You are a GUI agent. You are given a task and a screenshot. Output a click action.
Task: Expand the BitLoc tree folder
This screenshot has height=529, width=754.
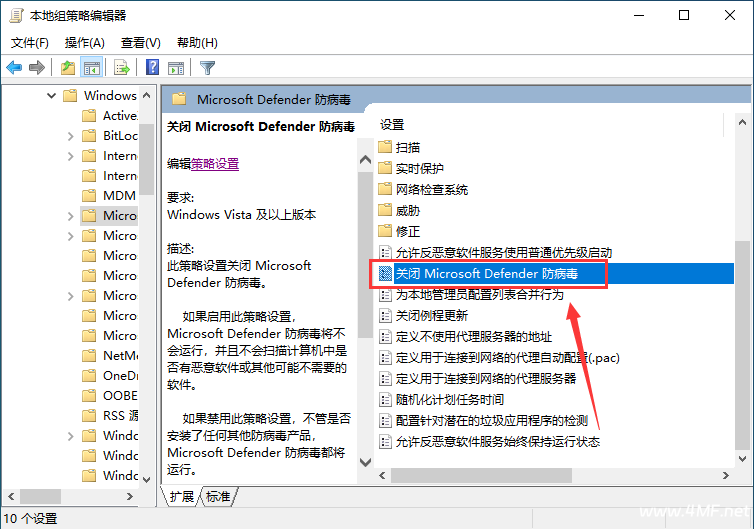[70, 136]
